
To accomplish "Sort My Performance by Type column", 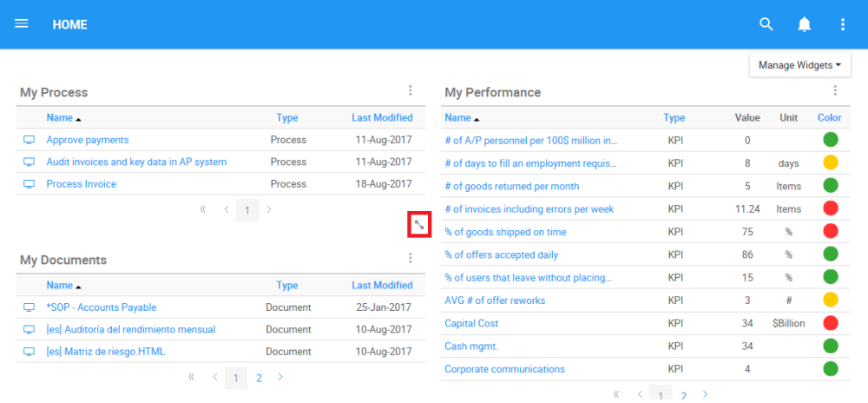I will point(674,118).
